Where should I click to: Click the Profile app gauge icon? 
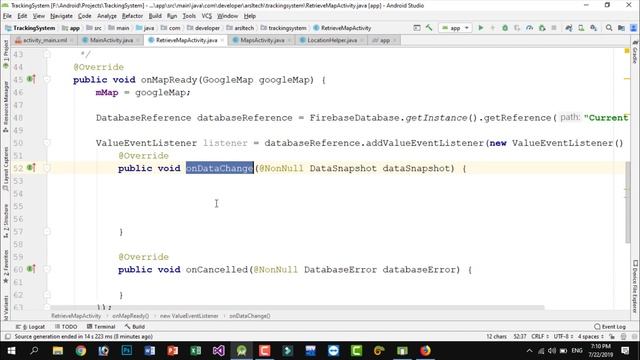(x=529, y=28)
